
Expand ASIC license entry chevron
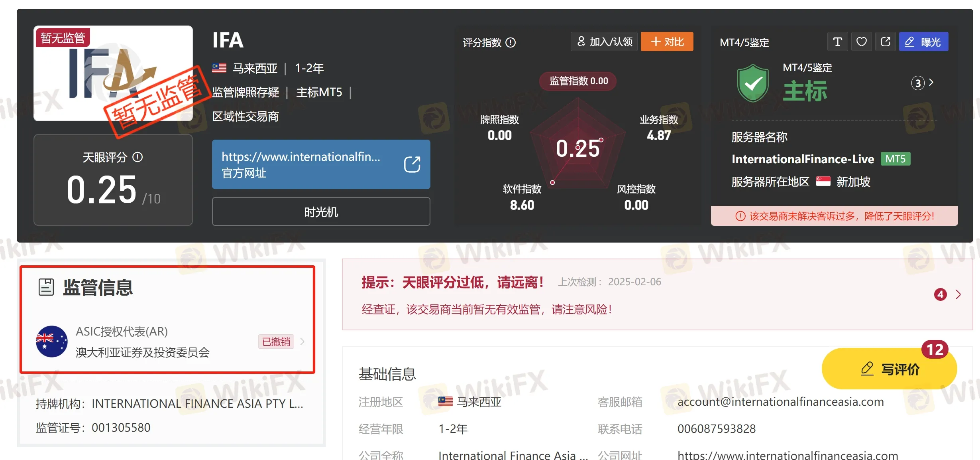[x=302, y=342]
